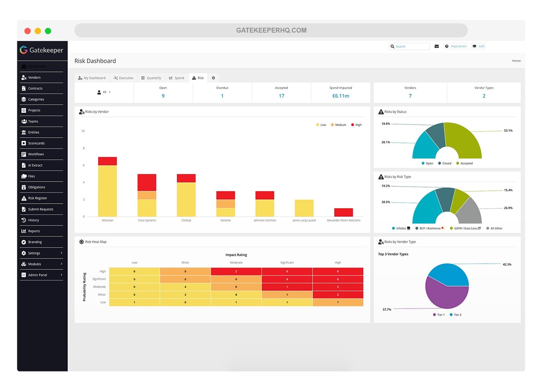
Task: Open the All user filter dropdown
Action: coord(104,92)
